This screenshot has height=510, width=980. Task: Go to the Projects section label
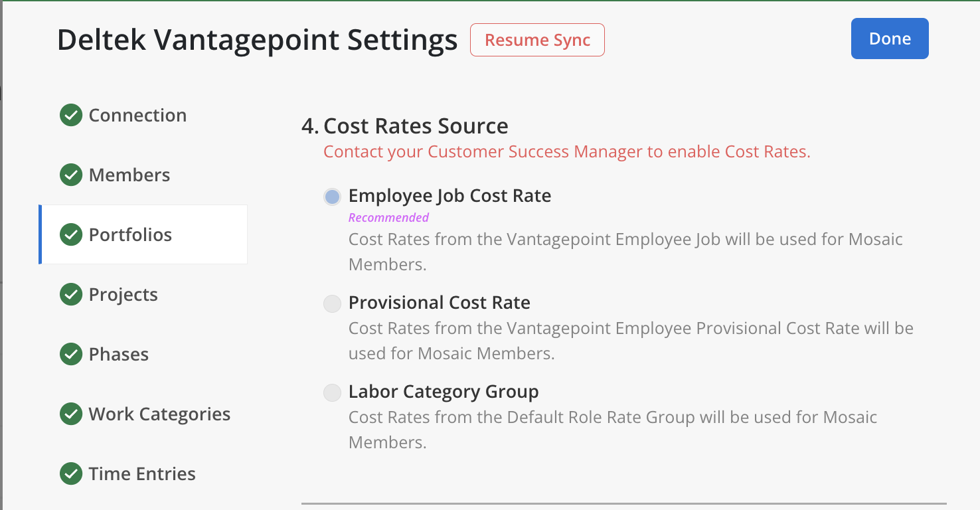(123, 294)
